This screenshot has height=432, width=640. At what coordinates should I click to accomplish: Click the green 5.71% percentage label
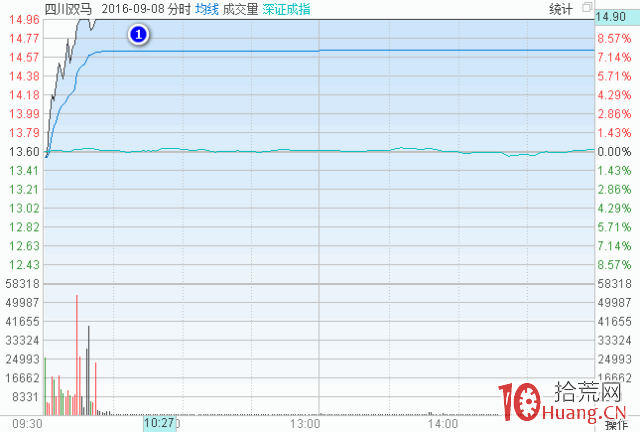614,227
